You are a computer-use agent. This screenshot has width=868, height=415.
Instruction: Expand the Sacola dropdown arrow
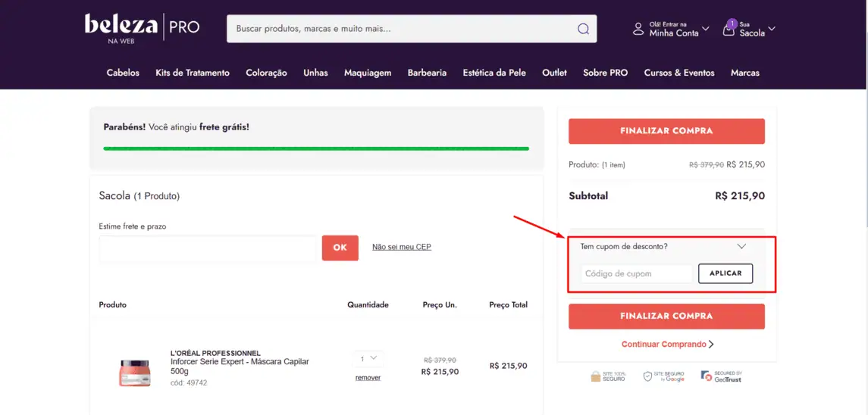[x=772, y=29]
